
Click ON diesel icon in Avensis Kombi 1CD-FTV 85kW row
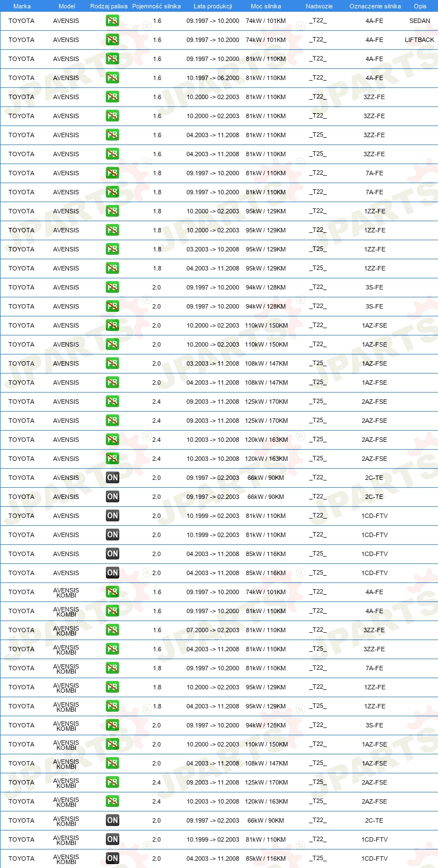click(112, 858)
